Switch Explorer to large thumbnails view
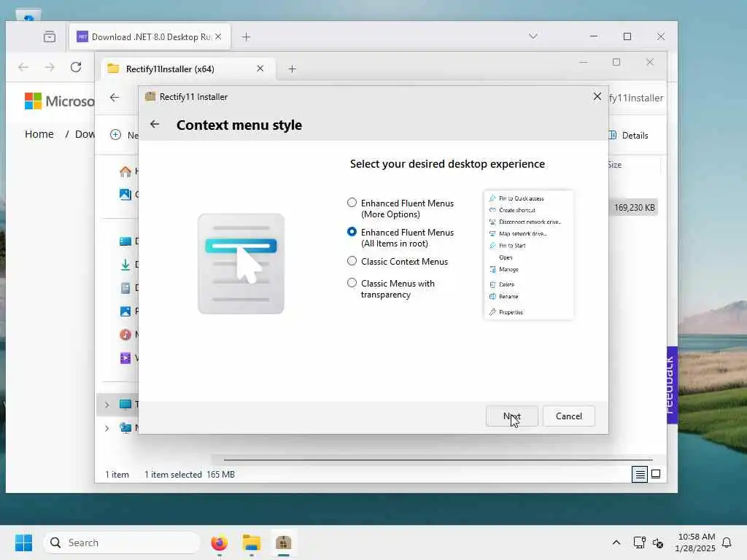The height and width of the screenshot is (560, 747). [656, 474]
